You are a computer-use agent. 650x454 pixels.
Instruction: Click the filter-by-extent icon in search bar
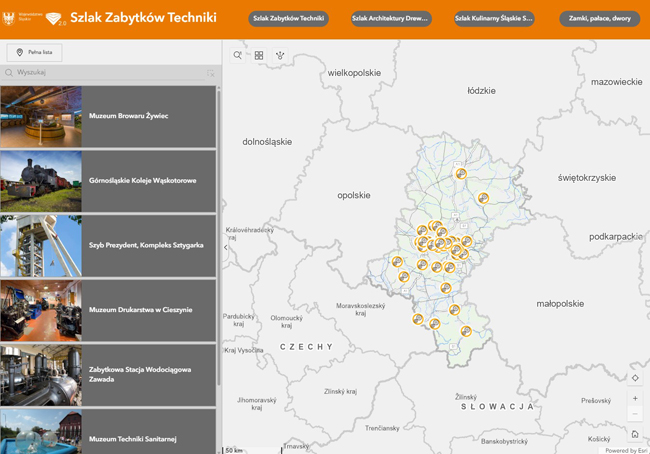(211, 73)
